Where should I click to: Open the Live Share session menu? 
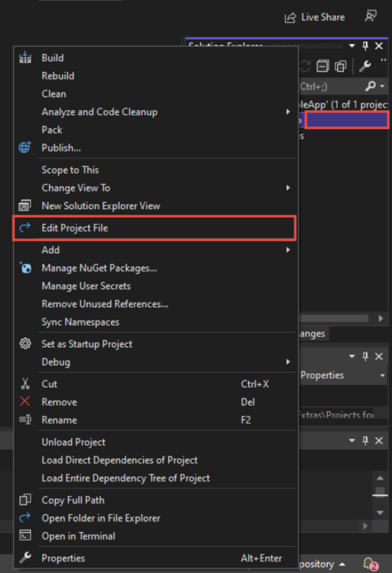315,17
